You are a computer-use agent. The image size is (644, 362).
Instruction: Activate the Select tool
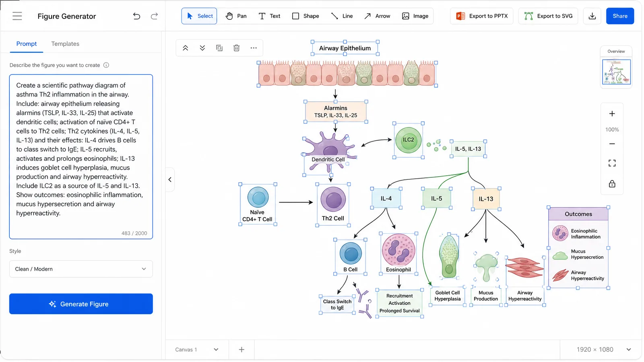coord(199,16)
